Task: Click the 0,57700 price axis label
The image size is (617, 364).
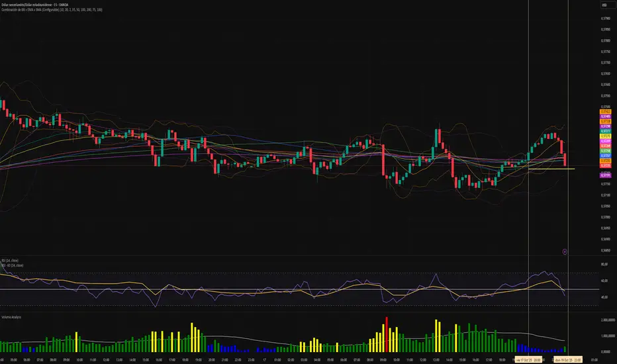Action: coord(605,62)
